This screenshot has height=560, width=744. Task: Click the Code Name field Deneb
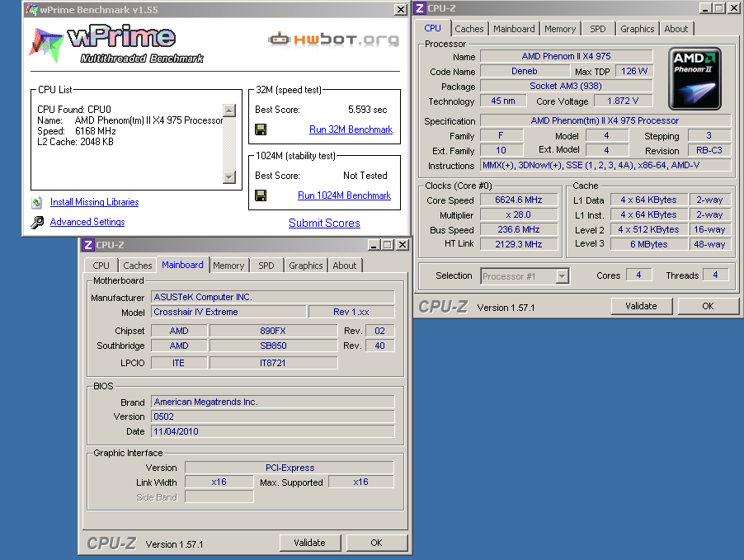[x=525, y=71]
